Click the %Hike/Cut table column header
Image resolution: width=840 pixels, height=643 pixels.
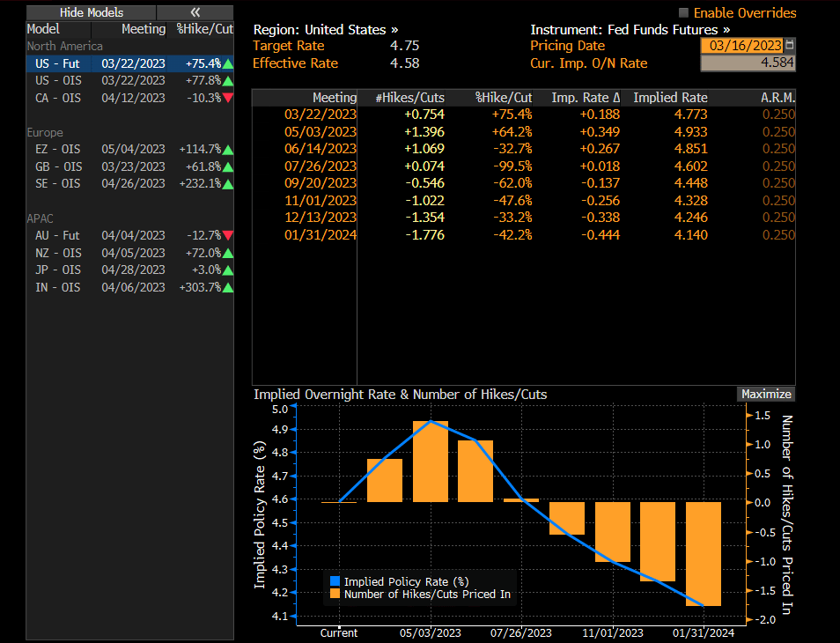pos(504,98)
